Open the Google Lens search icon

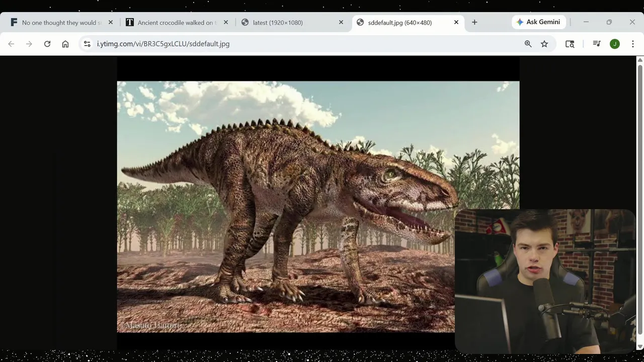tap(570, 44)
